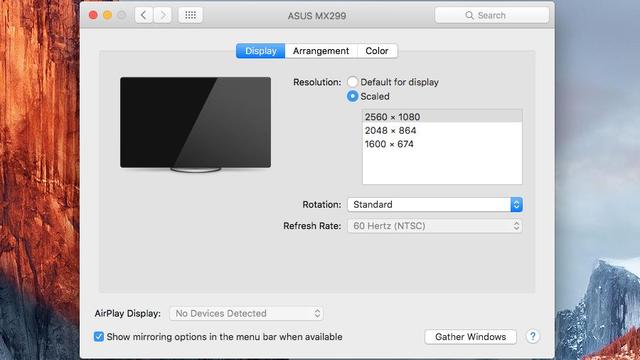Show all preferences with the grid icon
This screenshot has height=360, width=640.
(x=191, y=16)
